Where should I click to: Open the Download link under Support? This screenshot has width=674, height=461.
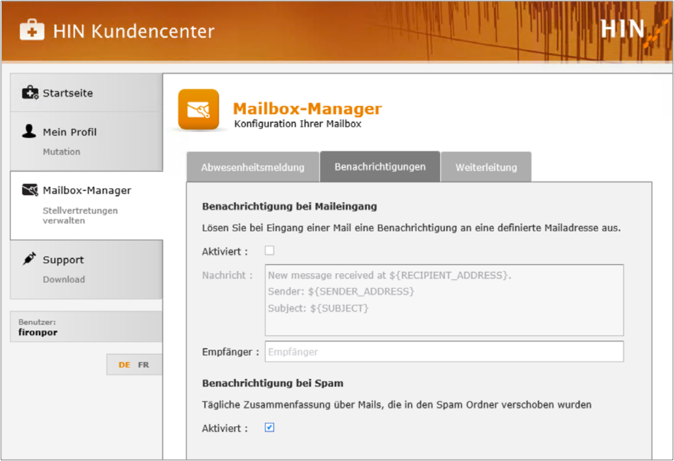pos(64,279)
